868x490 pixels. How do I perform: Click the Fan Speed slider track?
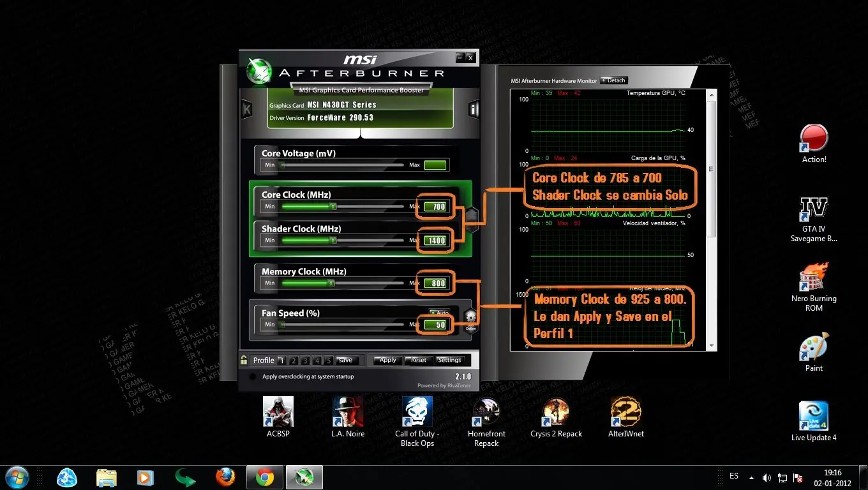click(x=343, y=324)
